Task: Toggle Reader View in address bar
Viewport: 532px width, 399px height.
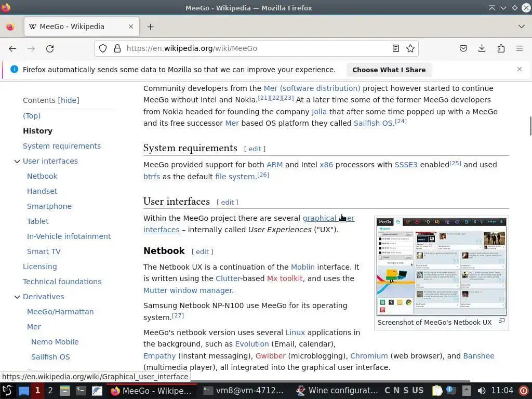Action: (x=395, y=48)
